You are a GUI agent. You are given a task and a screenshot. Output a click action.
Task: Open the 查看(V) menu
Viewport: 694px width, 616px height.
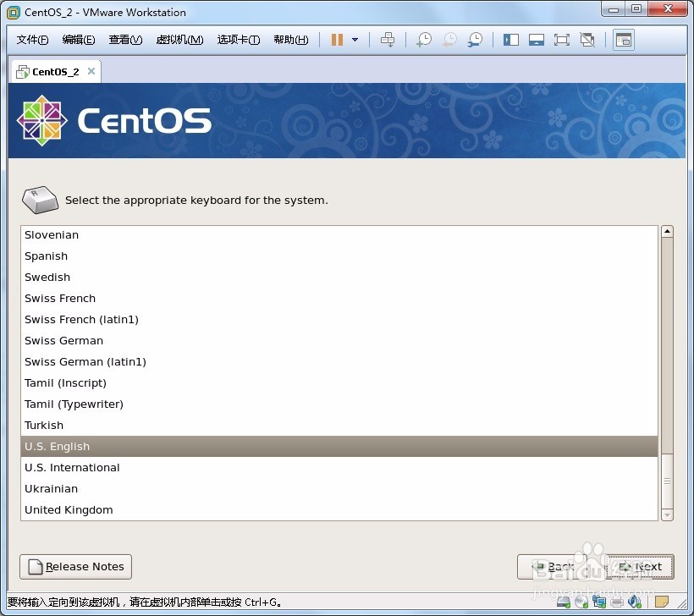[126, 40]
